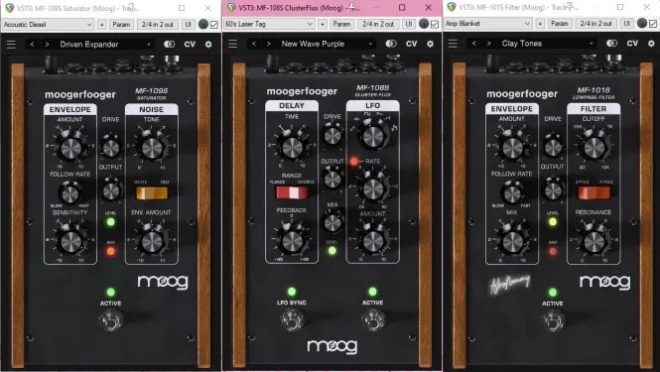Flip the ClusterFlux Flange/Chorus range switch
The height and width of the screenshot is (372, 660).
292,192
